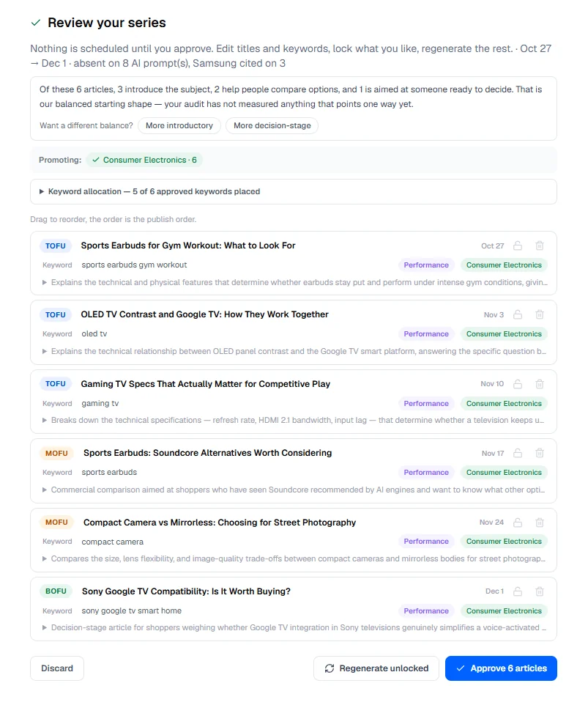Expand description of Gaming TV Specs article
This screenshot has height=716, width=588.
point(294,420)
